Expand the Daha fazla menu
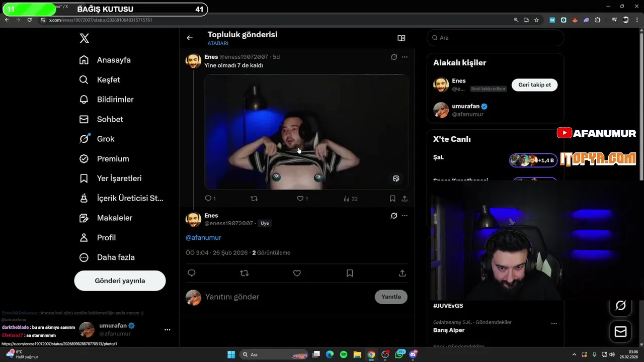Screen dimensions: 644x362 pyautogui.click(x=107, y=257)
